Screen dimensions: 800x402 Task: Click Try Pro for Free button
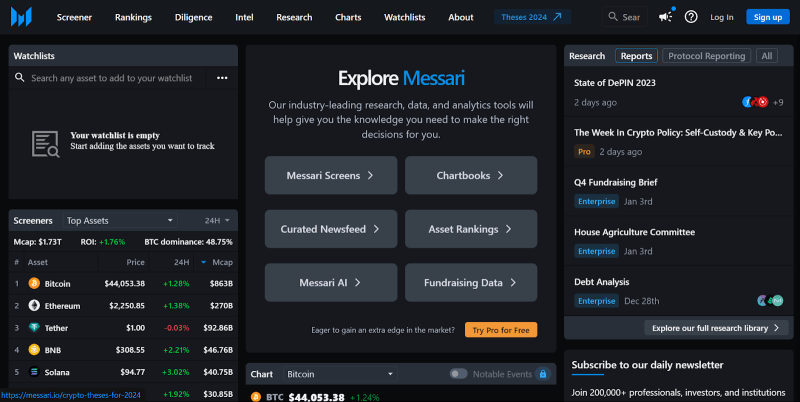pos(501,330)
